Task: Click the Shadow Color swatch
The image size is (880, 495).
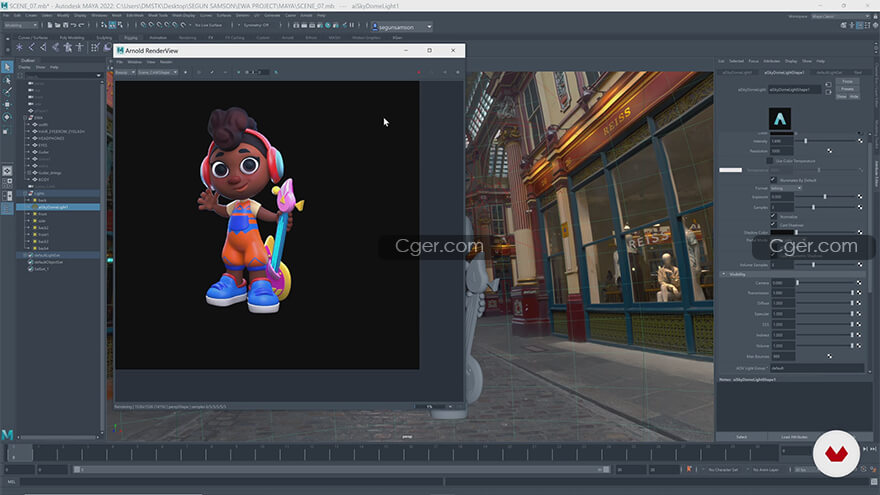Action: click(x=782, y=232)
